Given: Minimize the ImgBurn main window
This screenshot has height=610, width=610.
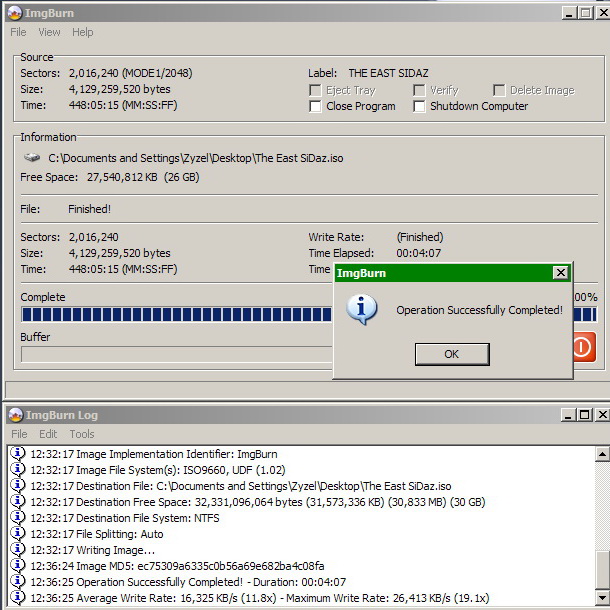Looking at the screenshot, I should coord(569,13).
